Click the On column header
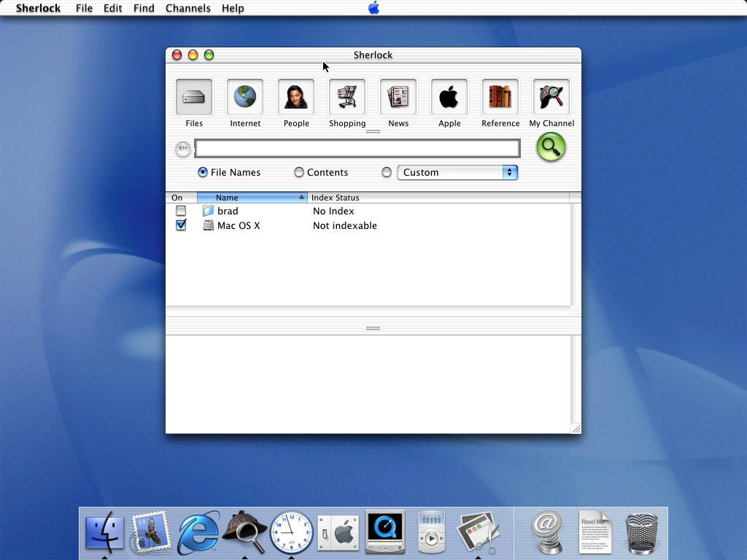Screen dimensions: 747x560 (x=181, y=197)
